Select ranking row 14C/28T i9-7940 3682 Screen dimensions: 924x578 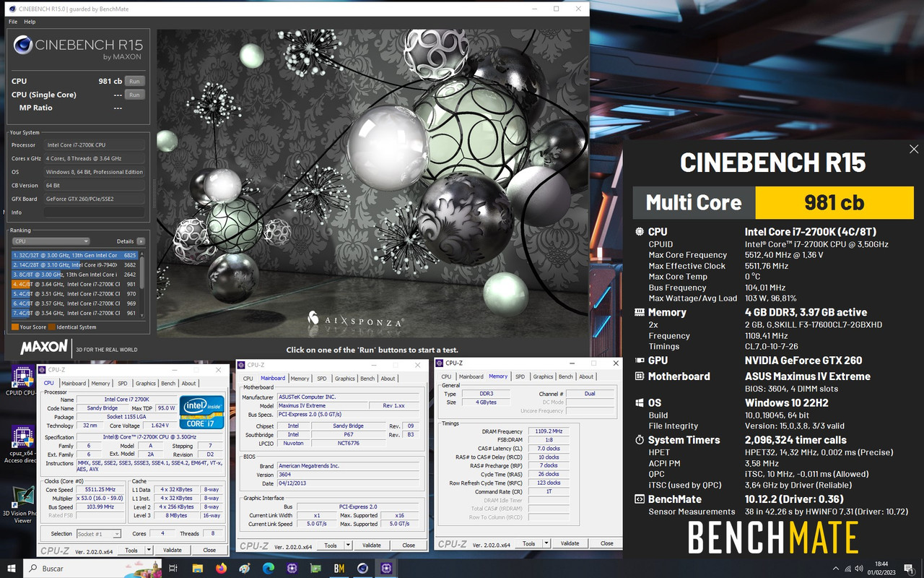tap(74, 265)
